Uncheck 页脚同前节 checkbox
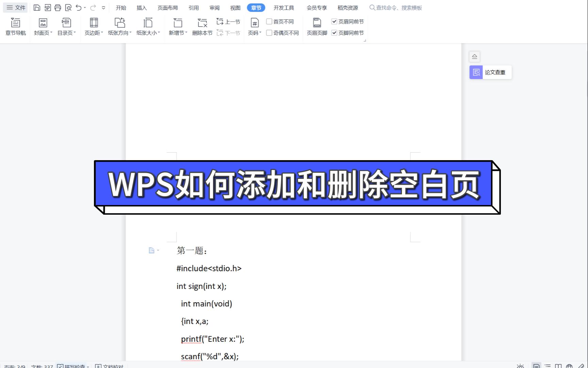The image size is (588, 368). (334, 33)
